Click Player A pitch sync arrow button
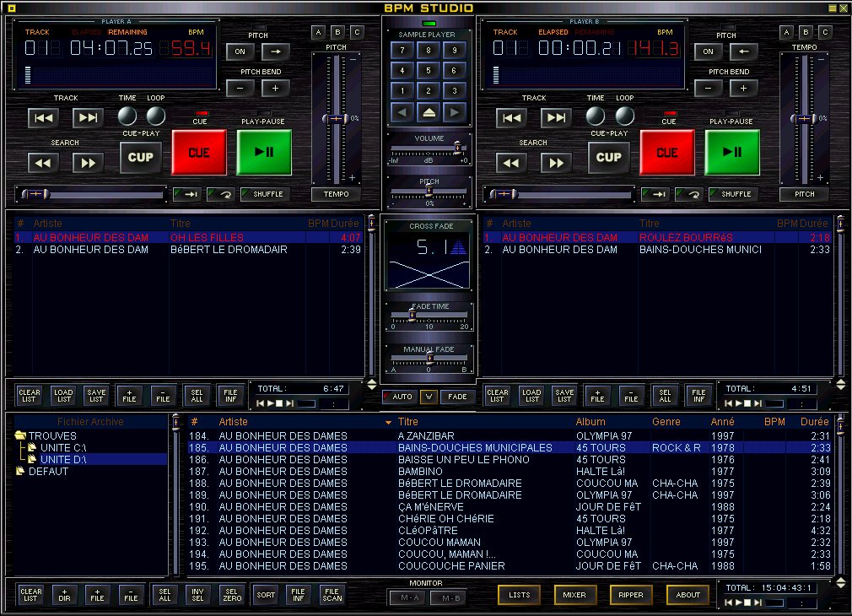Viewport: 852px width, 616px height. (276, 51)
